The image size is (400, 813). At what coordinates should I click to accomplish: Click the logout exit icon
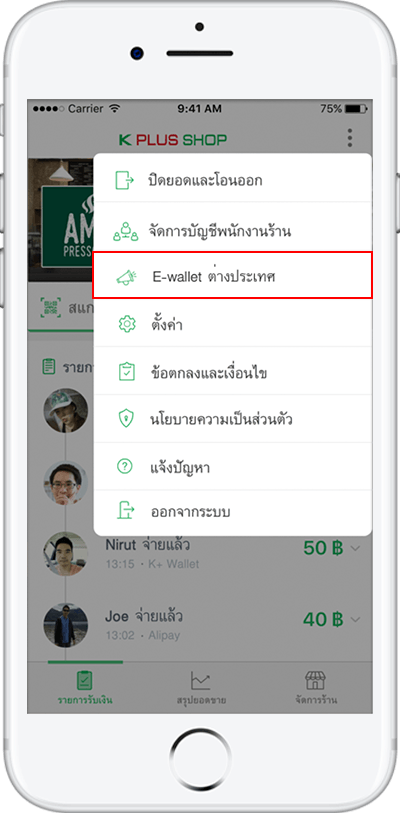point(126,511)
